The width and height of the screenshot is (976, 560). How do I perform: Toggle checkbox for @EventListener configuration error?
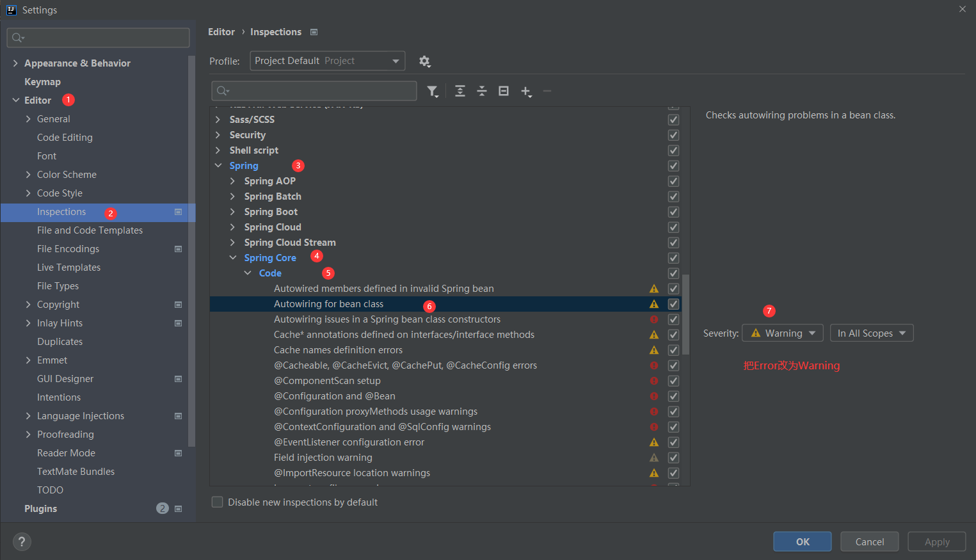pyautogui.click(x=673, y=442)
